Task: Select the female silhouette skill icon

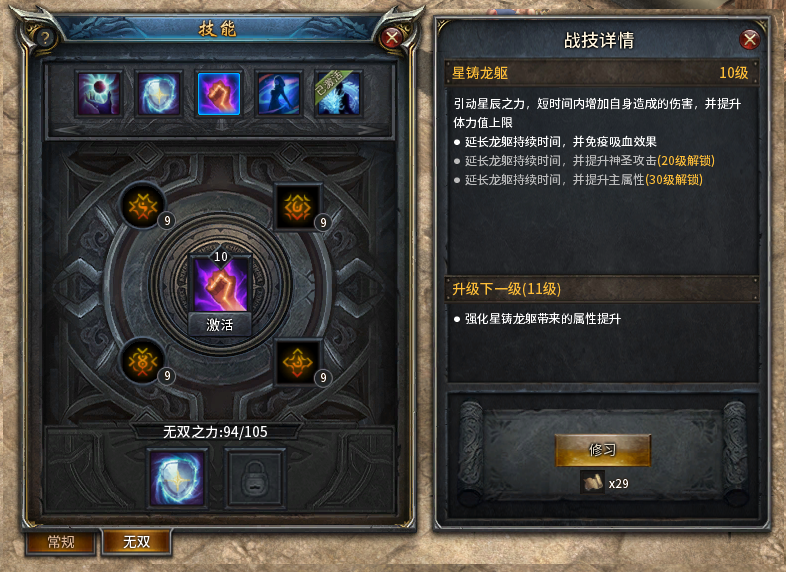Action: 279,94
